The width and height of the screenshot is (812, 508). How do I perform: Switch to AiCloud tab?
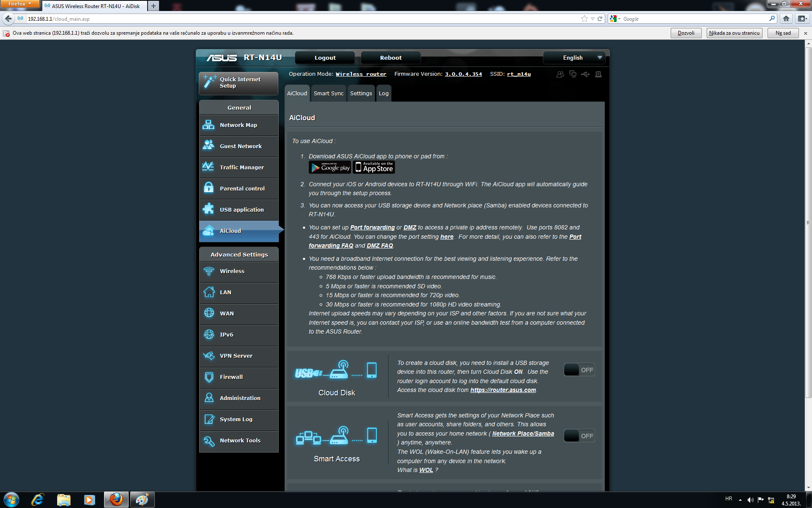click(x=297, y=94)
